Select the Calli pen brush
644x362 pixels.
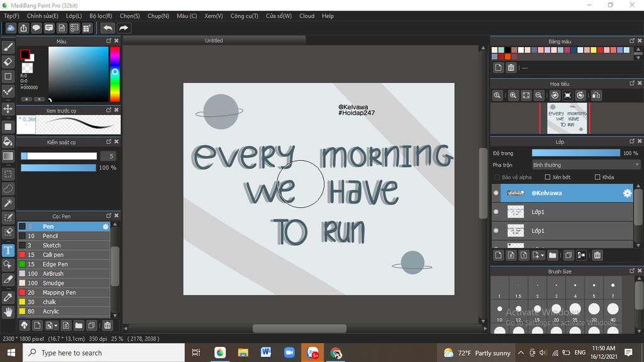[x=64, y=255]
